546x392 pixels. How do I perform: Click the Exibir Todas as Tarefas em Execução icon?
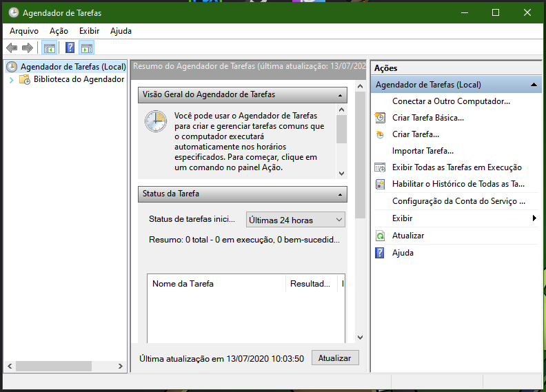point(380,167)
